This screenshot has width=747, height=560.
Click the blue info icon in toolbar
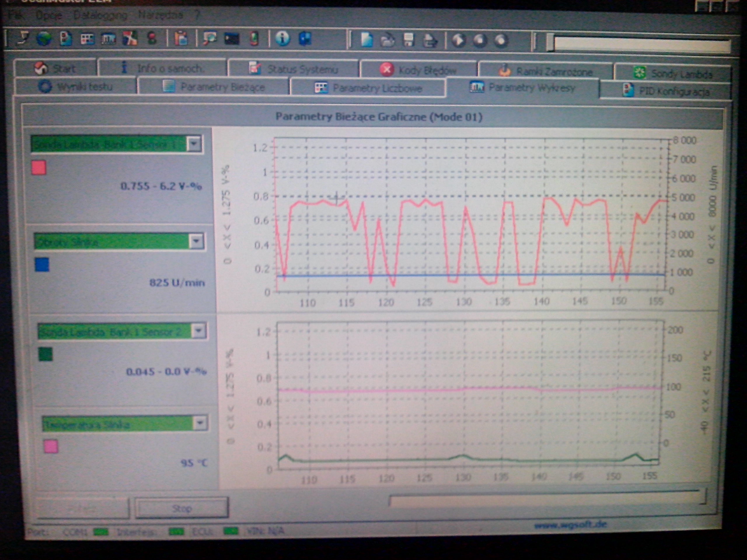point(282,38)
